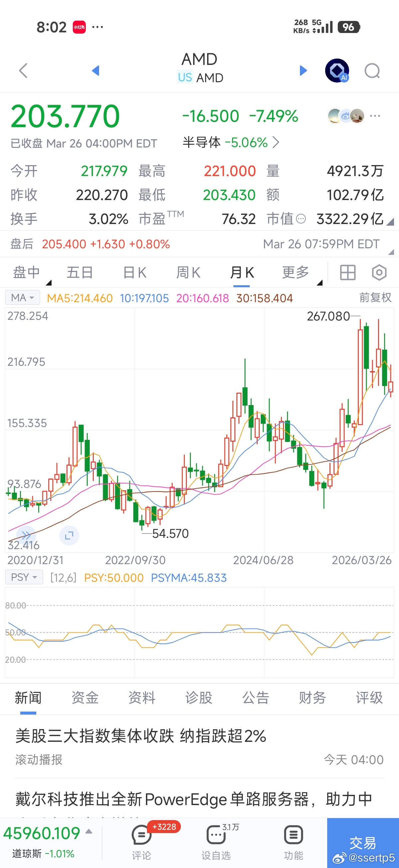Switch to 日K daily candlestick tab
This screenshot has width=399, height=868.
[135, 272]
